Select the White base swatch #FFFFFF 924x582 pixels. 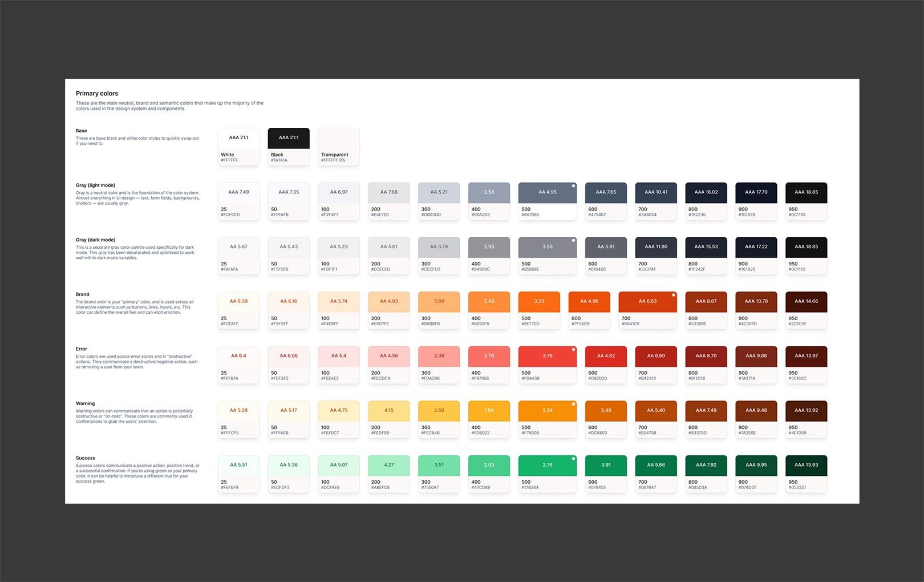click(238, 147)
